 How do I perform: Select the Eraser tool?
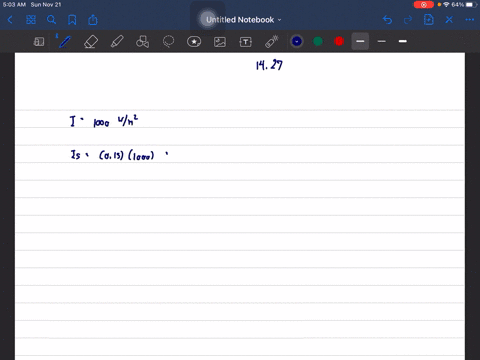tap(91, 42)
